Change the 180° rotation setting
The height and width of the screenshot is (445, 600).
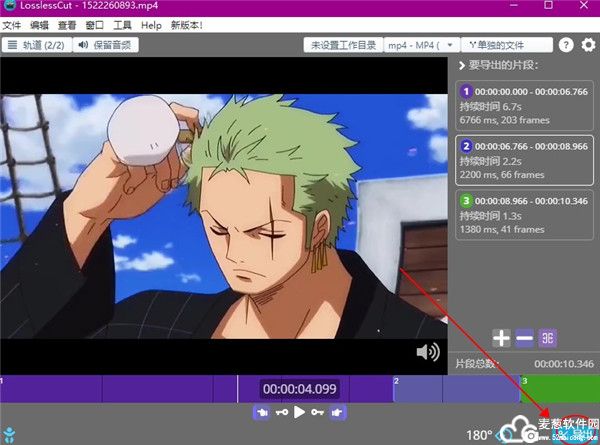479,435
